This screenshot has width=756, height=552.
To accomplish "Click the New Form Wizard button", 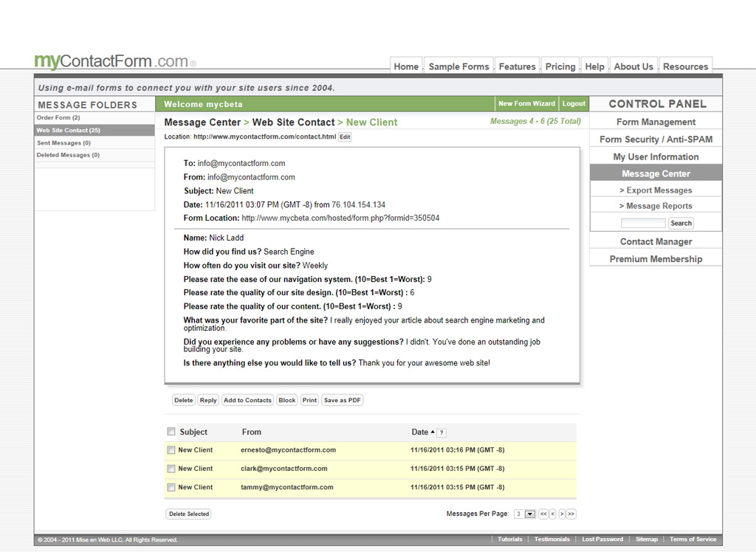I will [x=526, y=103].
